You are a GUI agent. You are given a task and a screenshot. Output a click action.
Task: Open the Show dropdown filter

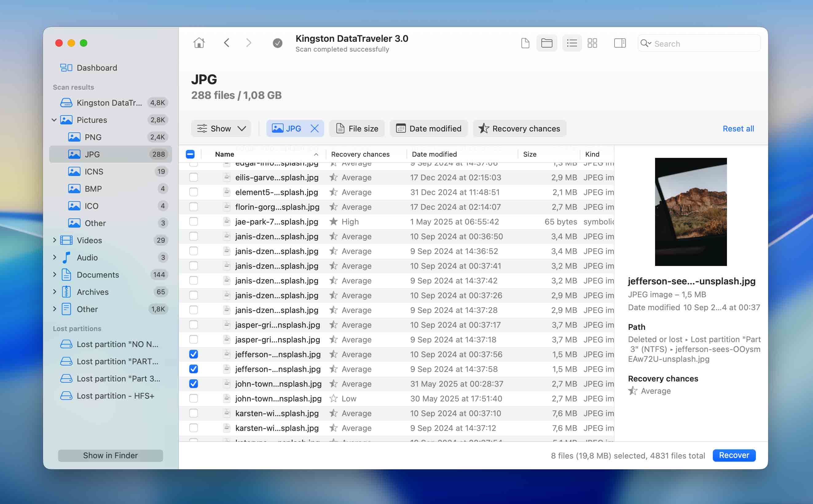[221, 128]
